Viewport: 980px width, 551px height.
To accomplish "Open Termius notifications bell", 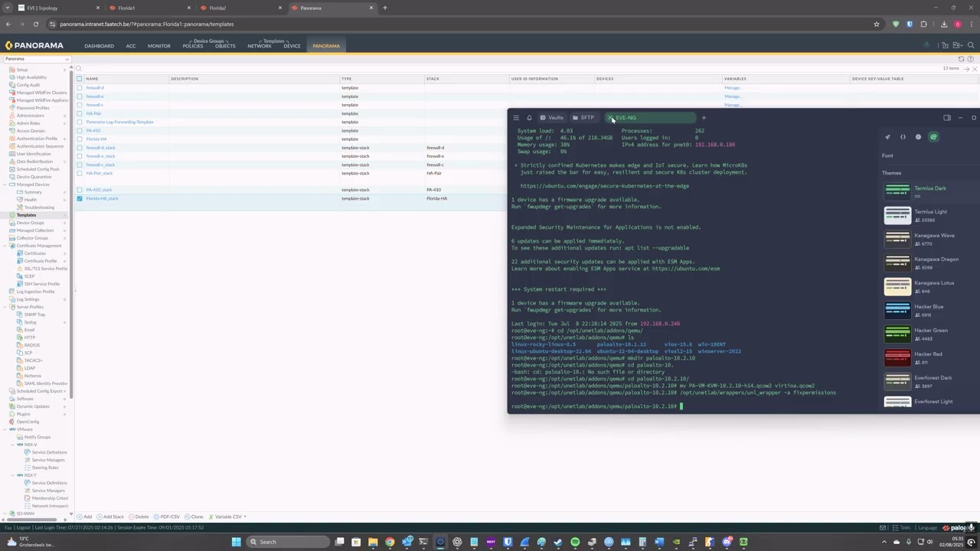I will pyautogui.click(x=529, y=118).
